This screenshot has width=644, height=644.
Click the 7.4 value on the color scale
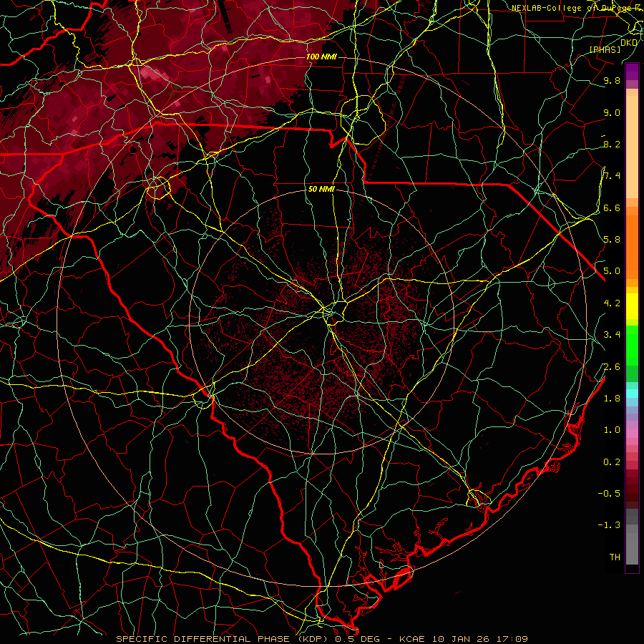click(612, 176)
